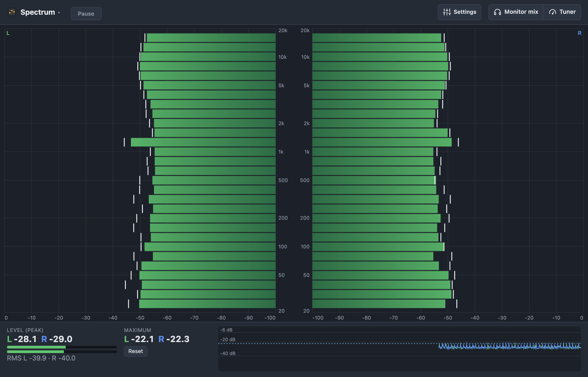Click the right channel R label
Image resolution: width=588 pixels, height=377 pixels.
[580, 33]
